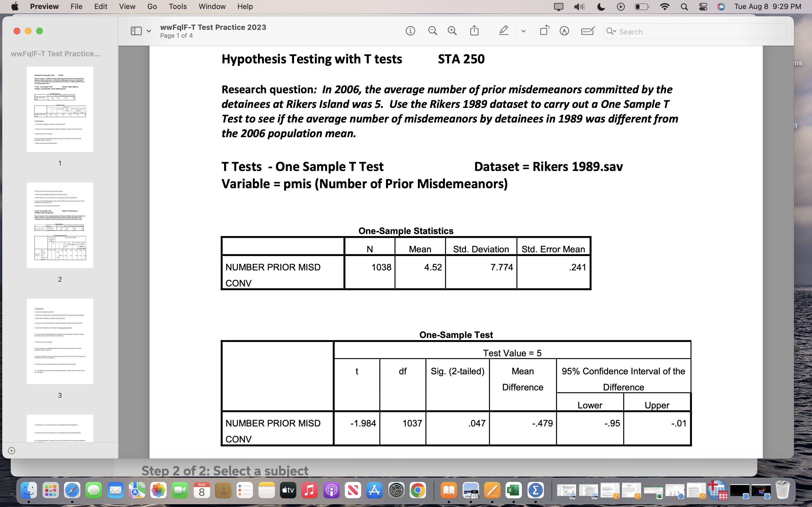Image resolution: width=812 pixels, height=507 pixels.
Task: Open Safari from the Dock
Action: pos(72,490)
